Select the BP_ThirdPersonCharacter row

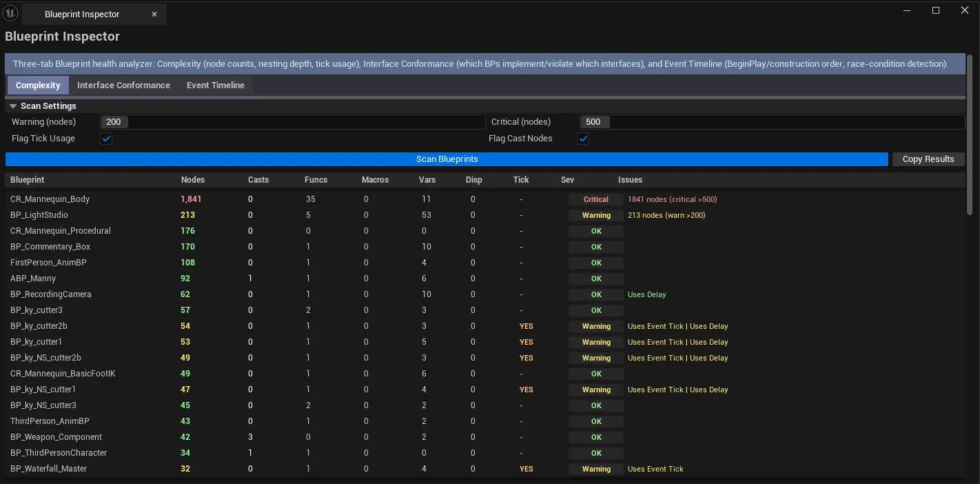coord(485,453)
